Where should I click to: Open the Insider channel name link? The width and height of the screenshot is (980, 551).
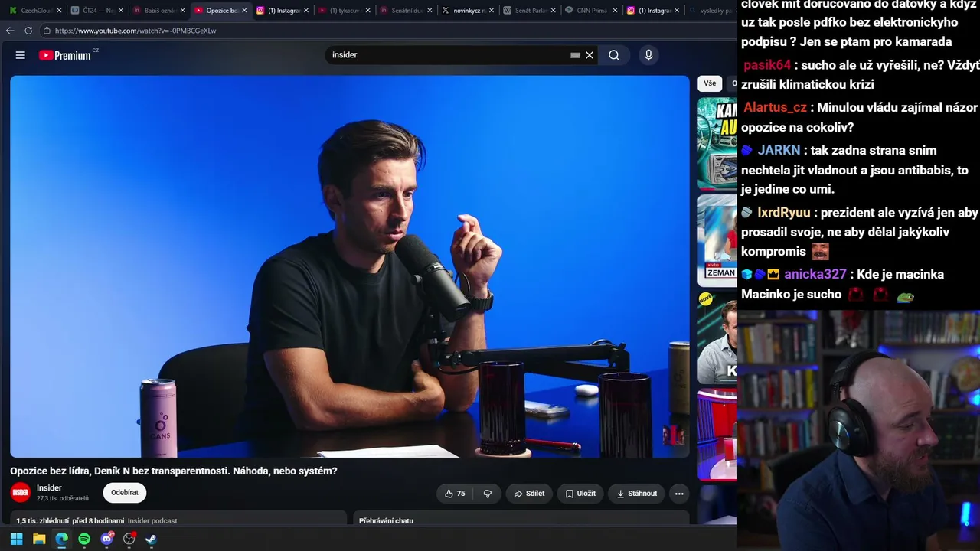point(49,488)
